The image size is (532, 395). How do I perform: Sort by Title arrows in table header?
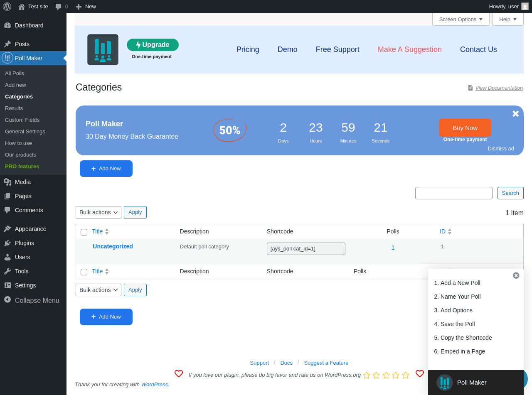point(107,231)
